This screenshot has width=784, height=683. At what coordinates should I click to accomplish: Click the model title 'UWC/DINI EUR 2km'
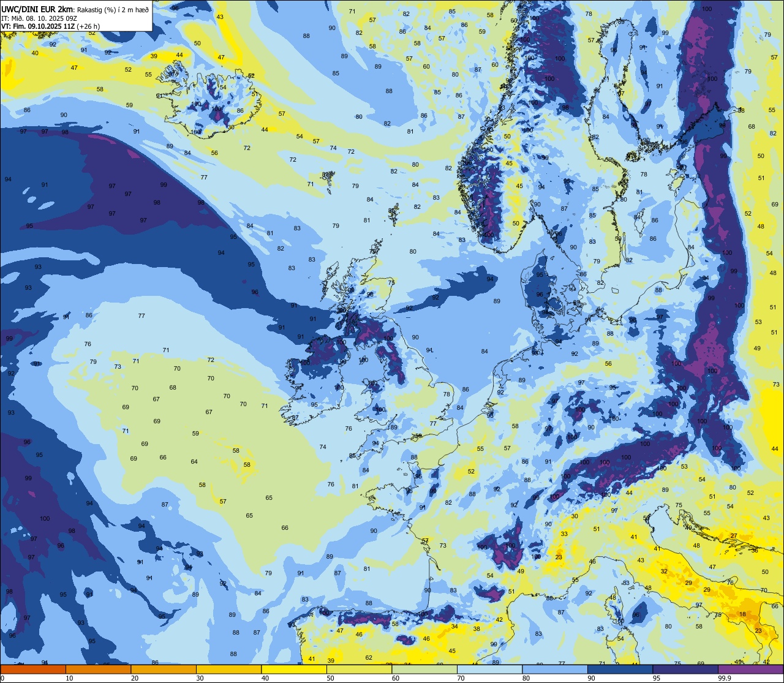tap(37, 9)
